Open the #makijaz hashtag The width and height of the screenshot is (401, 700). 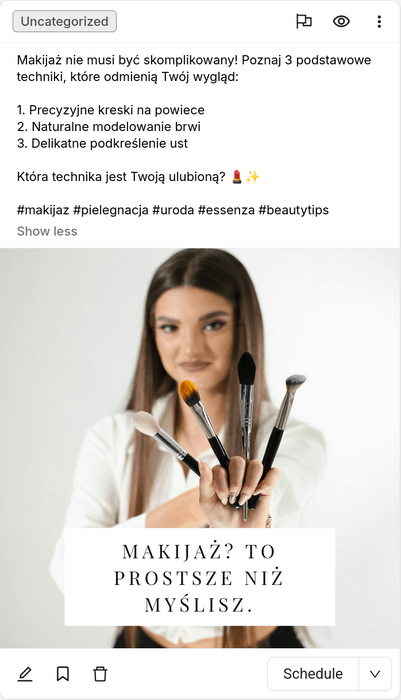click(43, 210)
